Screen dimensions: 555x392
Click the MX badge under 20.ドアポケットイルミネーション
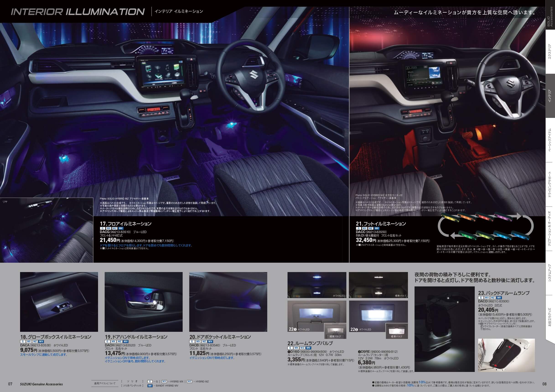[x=198, y=342]
